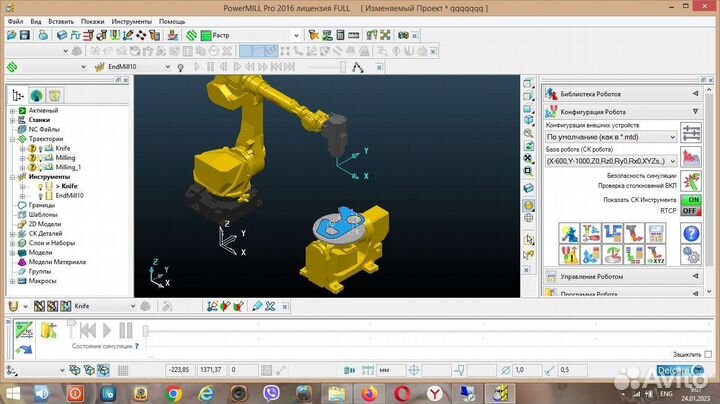Toggle the Milling_1 toolpath light bulb
Image resolution: width=720 pixels, height=404 pixels.
point(40,168)
